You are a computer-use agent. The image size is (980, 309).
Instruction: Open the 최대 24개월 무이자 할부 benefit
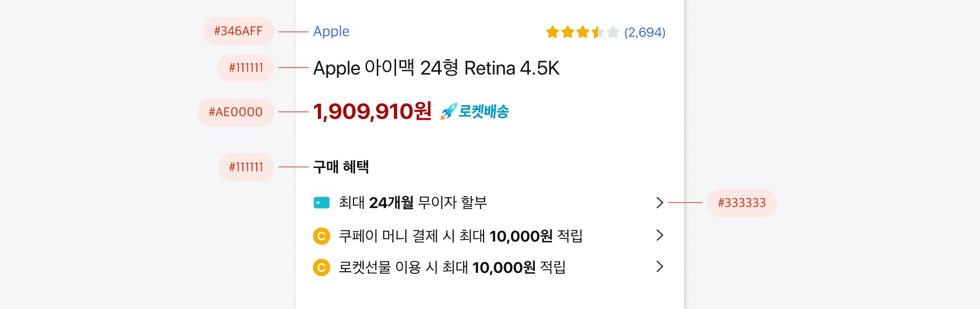pos(413,203)
